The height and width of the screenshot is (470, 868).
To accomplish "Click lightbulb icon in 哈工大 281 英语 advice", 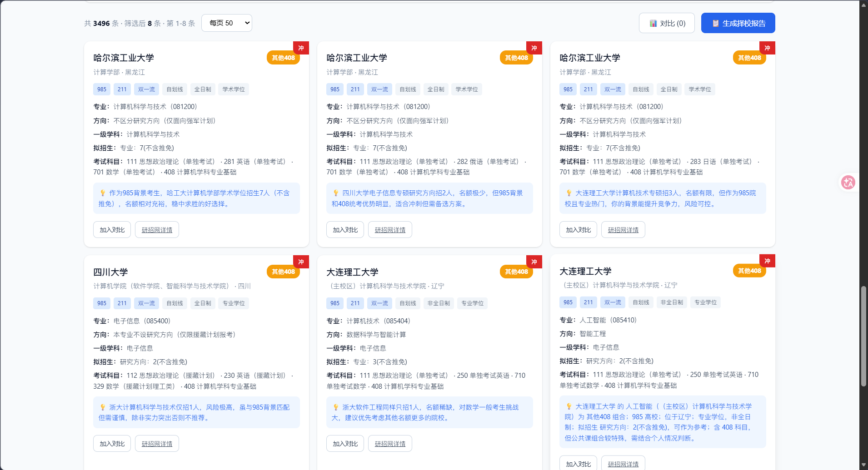I will pyautogui.click(x=103, y=193).
